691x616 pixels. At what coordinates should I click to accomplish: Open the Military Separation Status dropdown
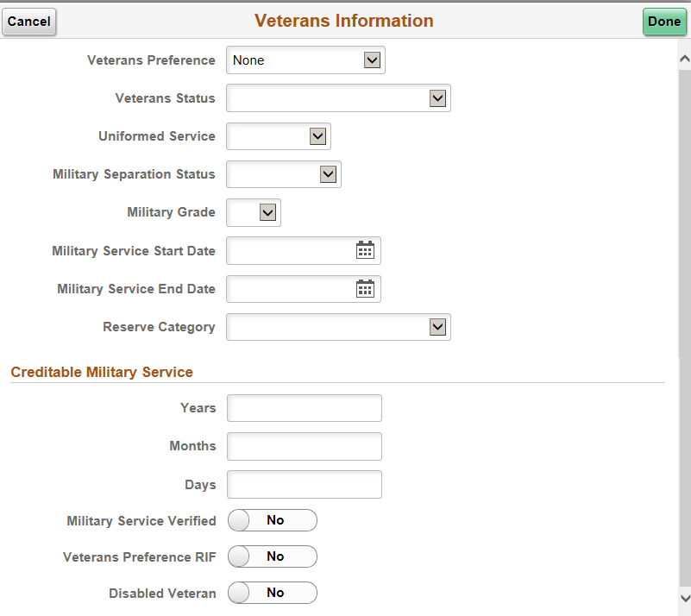pyautogui.click(x=327, y=173)
